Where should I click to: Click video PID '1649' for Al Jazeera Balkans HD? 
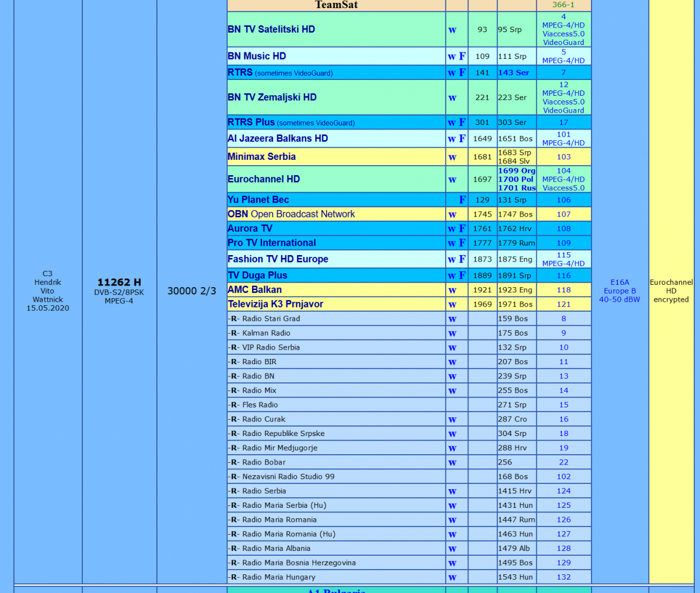tap(482, 138)
